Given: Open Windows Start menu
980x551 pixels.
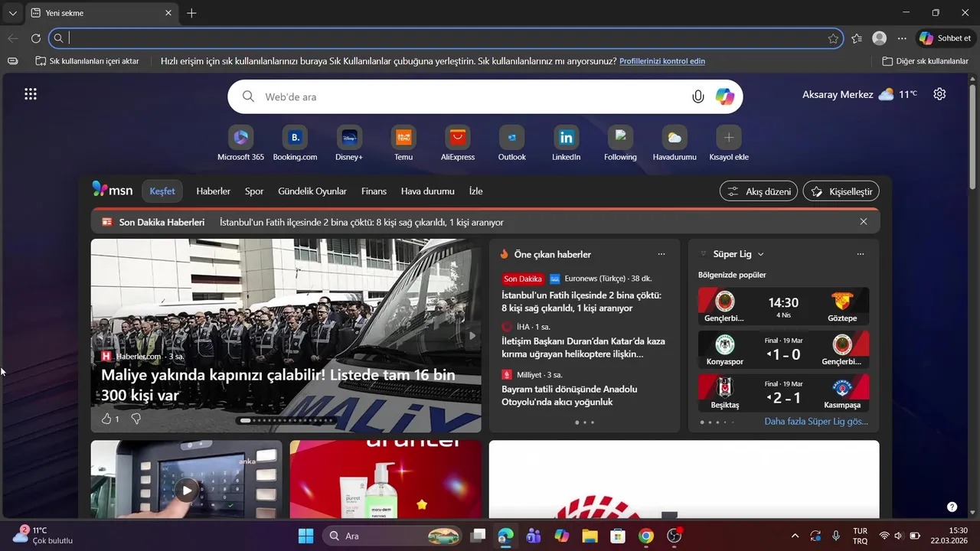Looking at the screenshot, I should pos(305,536).
